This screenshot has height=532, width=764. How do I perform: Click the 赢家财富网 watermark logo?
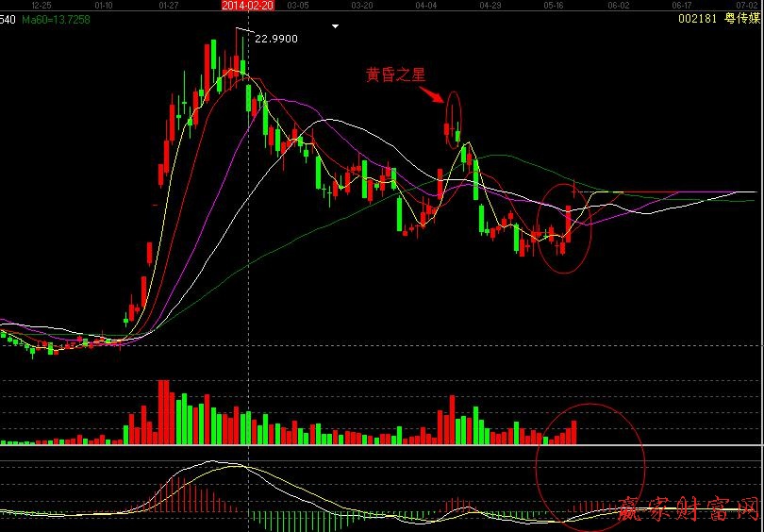689,510
